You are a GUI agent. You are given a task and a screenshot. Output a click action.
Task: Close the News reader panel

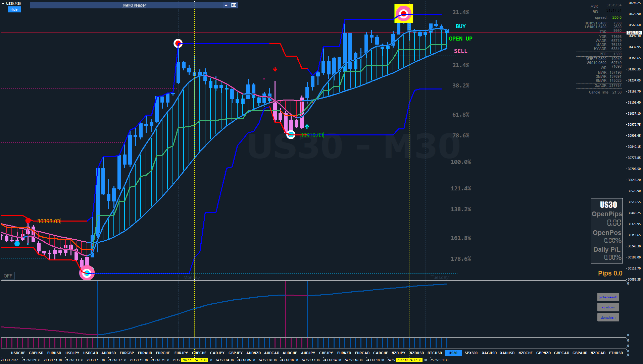[234, 5]
